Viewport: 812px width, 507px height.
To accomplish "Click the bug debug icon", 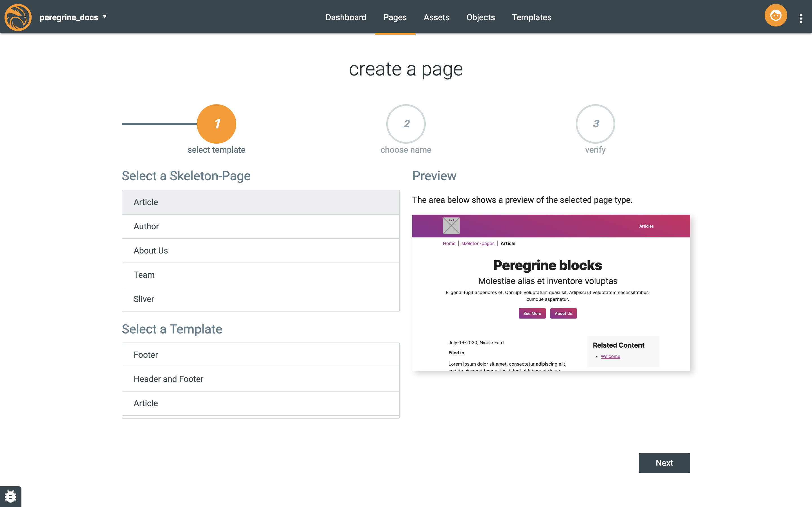I will coord(10,496).
